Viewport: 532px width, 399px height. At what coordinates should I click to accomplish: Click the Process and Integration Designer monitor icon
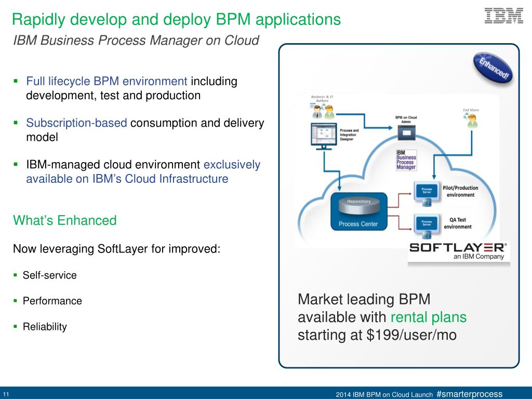tap(324, 137)
